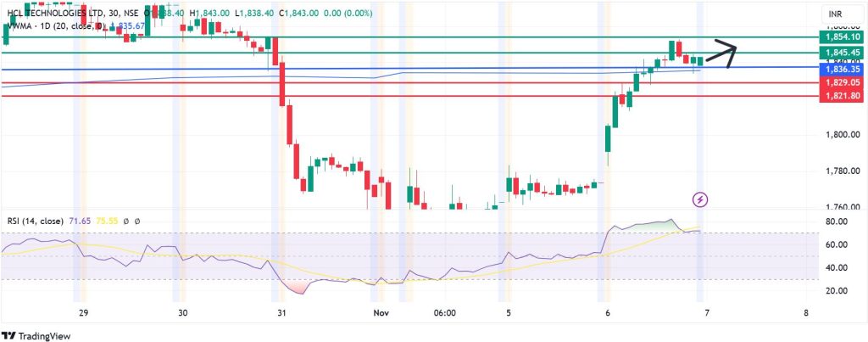Viewport: 868px width, 342px height.
Task: Click the 80.00 RSI scale label
Action: coord(836,221)
